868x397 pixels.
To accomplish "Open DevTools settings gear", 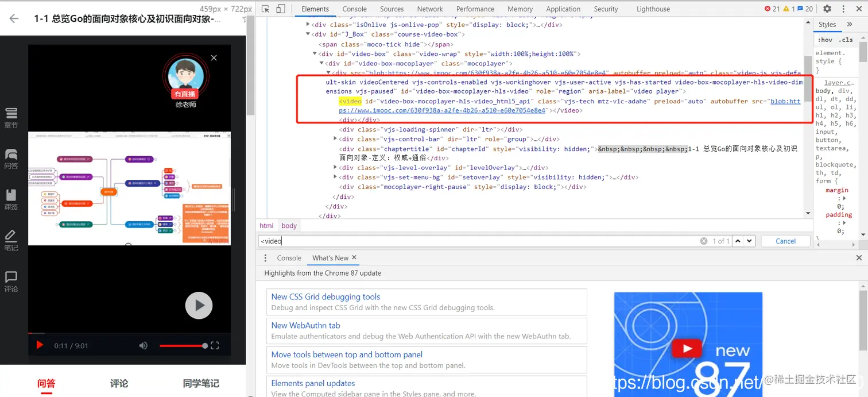I will (x=827, y=9).
